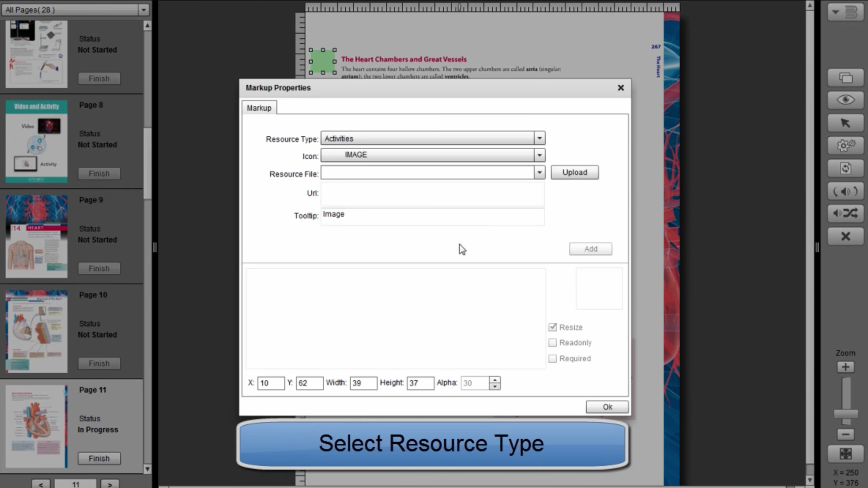This screenshot has height=488, width=868.
Task: Select the Markup tab
Action: [259, 108]
